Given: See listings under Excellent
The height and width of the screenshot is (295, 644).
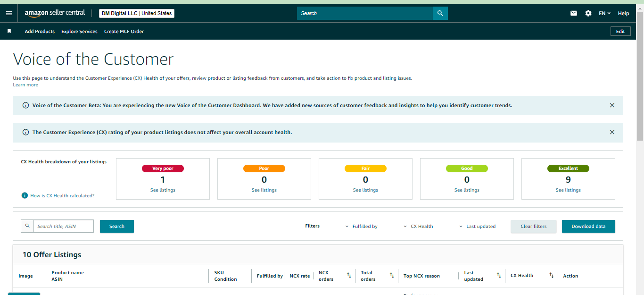Looking at the screenshot, I should [x=568, y=190].
